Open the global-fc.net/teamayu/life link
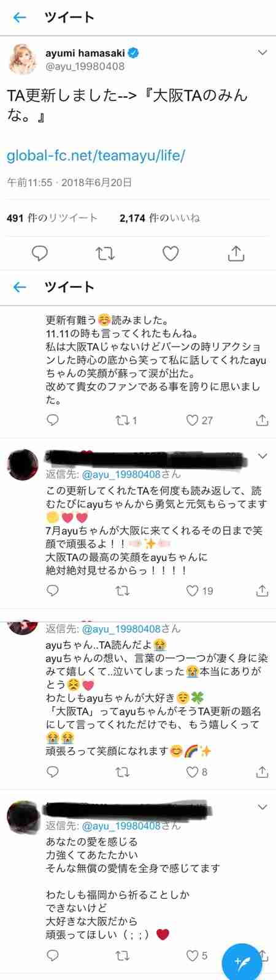The image size is (276, 980). [x=96, y=156]
